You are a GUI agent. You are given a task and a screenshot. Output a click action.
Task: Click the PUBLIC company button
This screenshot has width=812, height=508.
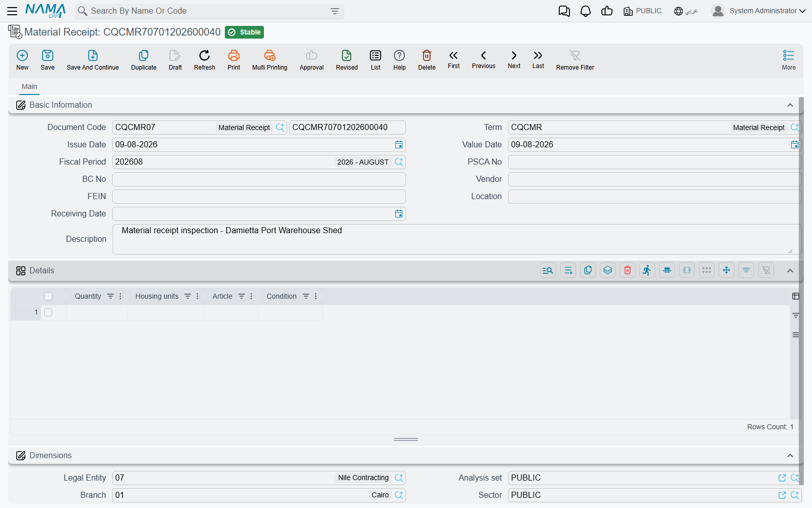[642, 11]
